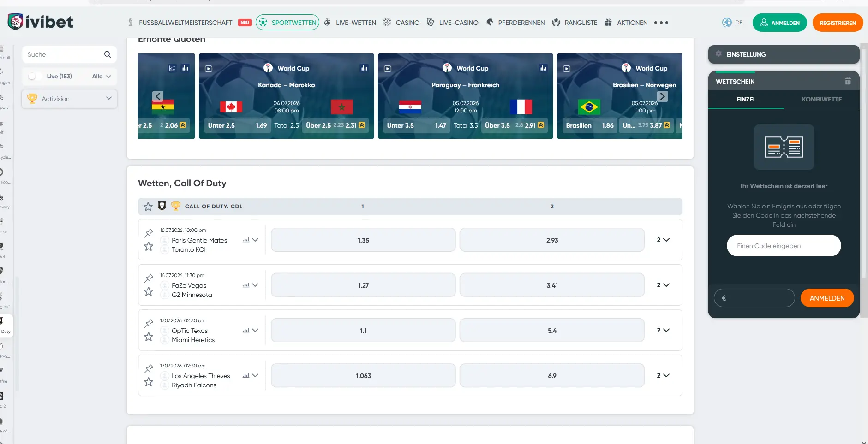Viewport: 868px width, 444px height.
Task: Favorite the Paris Gentle Mates match star
Action: [x=149, y=247]
